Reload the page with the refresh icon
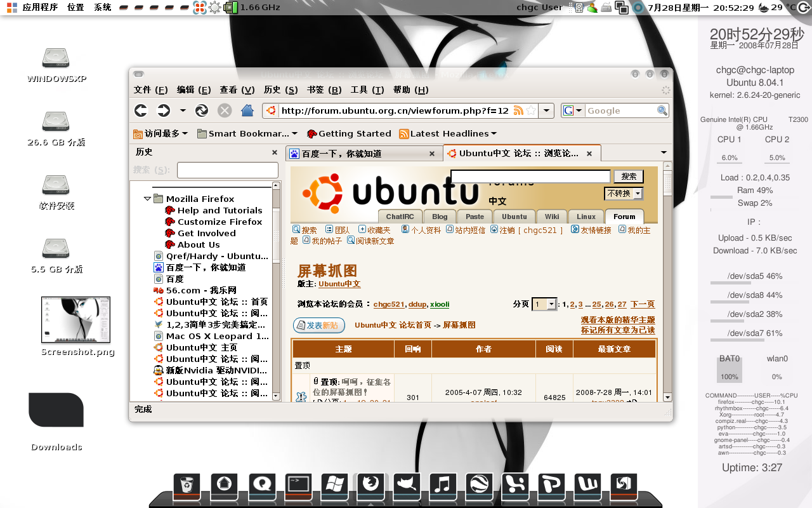 tap(202, 110)
